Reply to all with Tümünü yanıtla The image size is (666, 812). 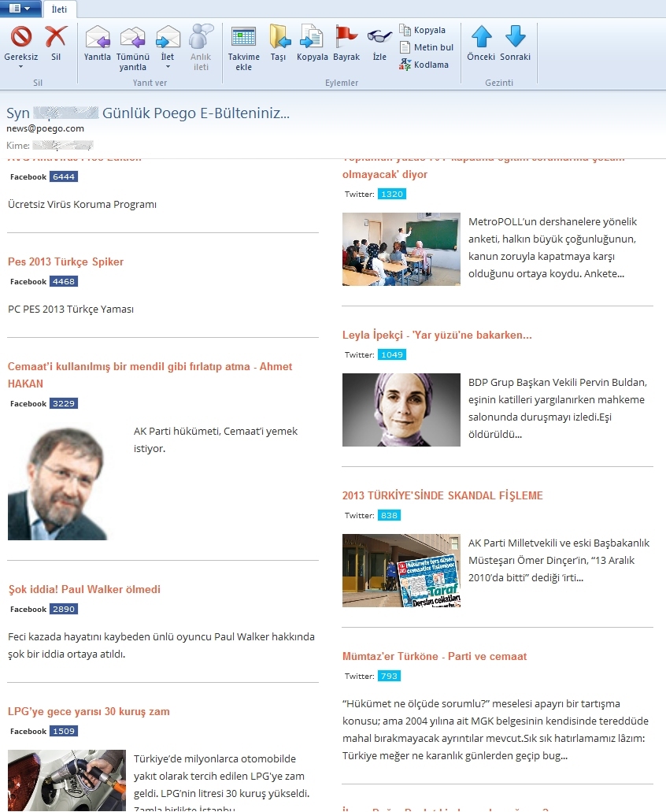(x=132, y=47)
